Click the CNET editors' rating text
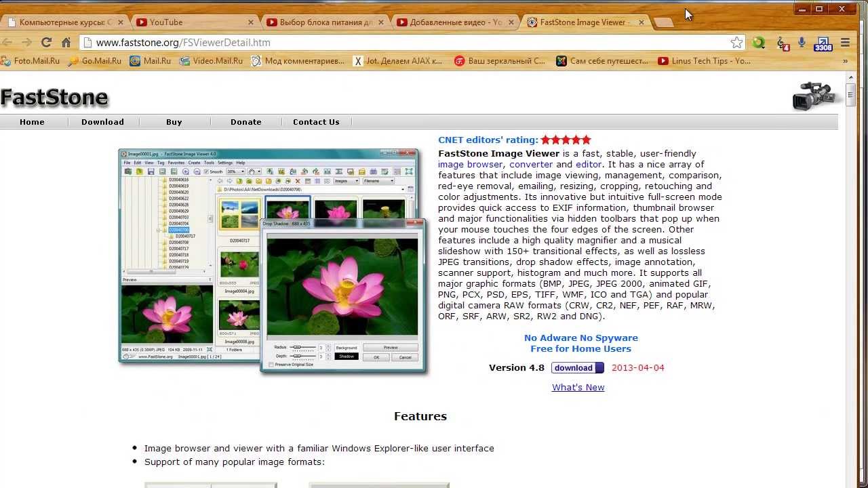Screen dimensions: 868x488 [x=488, y=140]
